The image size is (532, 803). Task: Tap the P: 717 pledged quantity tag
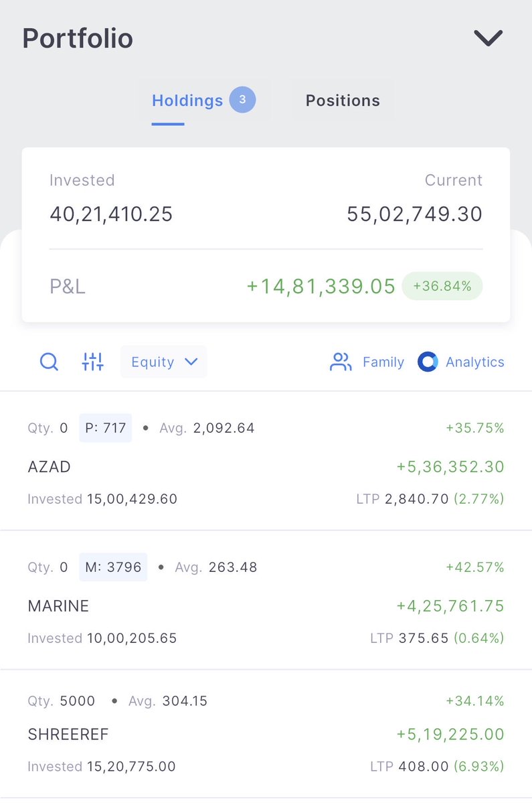point(105,427)
